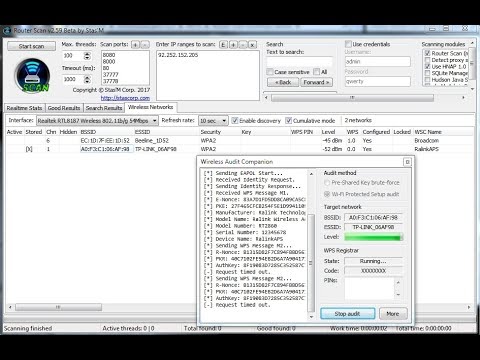Screen dimensions: 480x360
Task: Click the Text to search field
Action: click(x=299, y=61)
